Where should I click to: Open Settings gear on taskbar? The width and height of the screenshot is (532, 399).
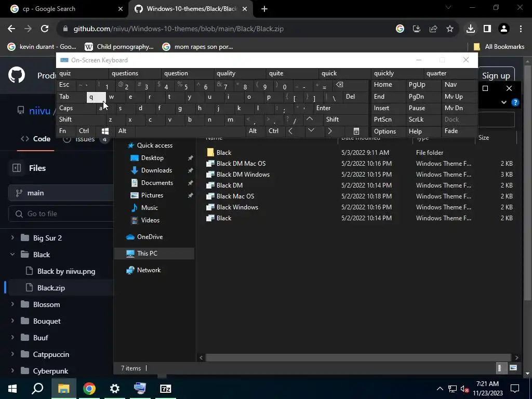coord(115,389)
